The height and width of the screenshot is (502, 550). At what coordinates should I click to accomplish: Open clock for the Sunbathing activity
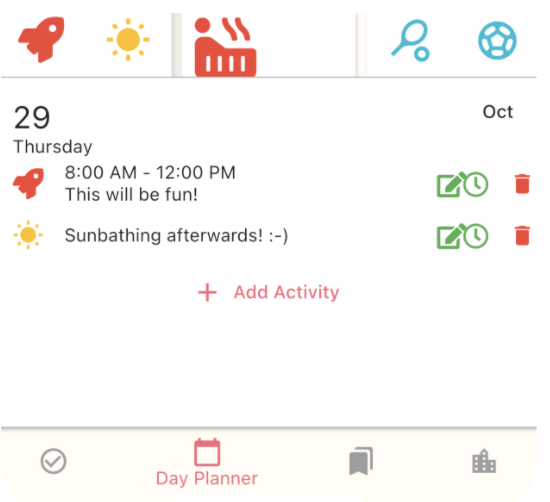[x=476, y=236]
